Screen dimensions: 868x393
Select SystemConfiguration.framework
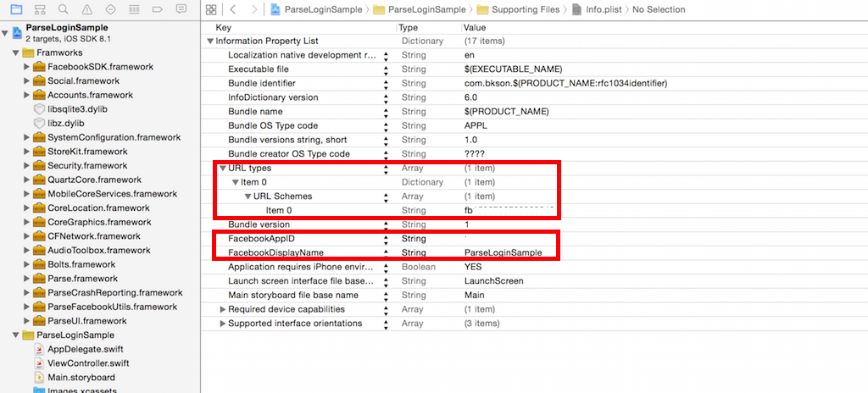pos(114,137)
